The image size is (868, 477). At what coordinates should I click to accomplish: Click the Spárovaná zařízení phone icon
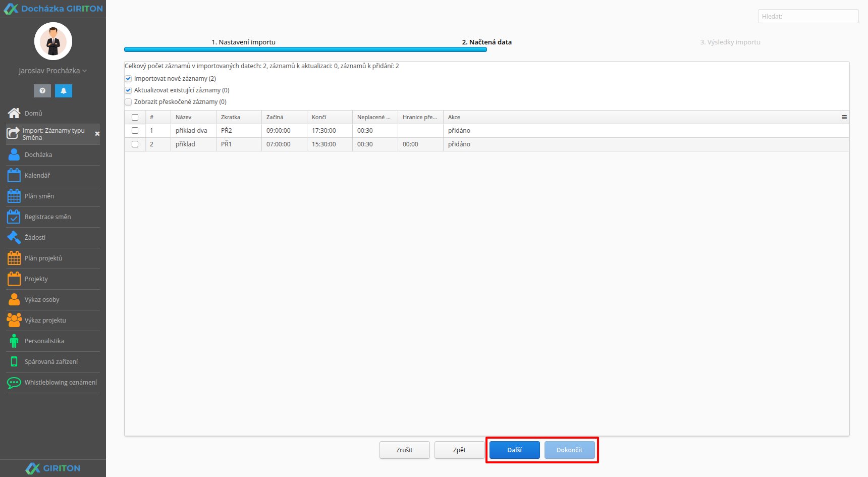[x=14, y=361]
